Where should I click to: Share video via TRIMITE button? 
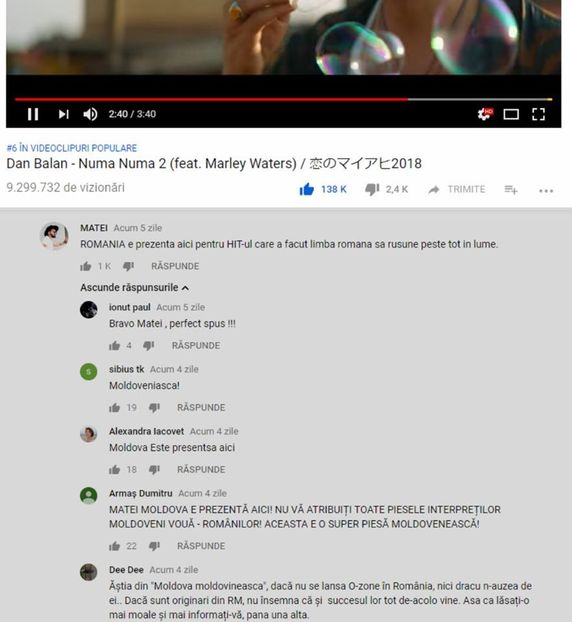[x=457, y=189]
